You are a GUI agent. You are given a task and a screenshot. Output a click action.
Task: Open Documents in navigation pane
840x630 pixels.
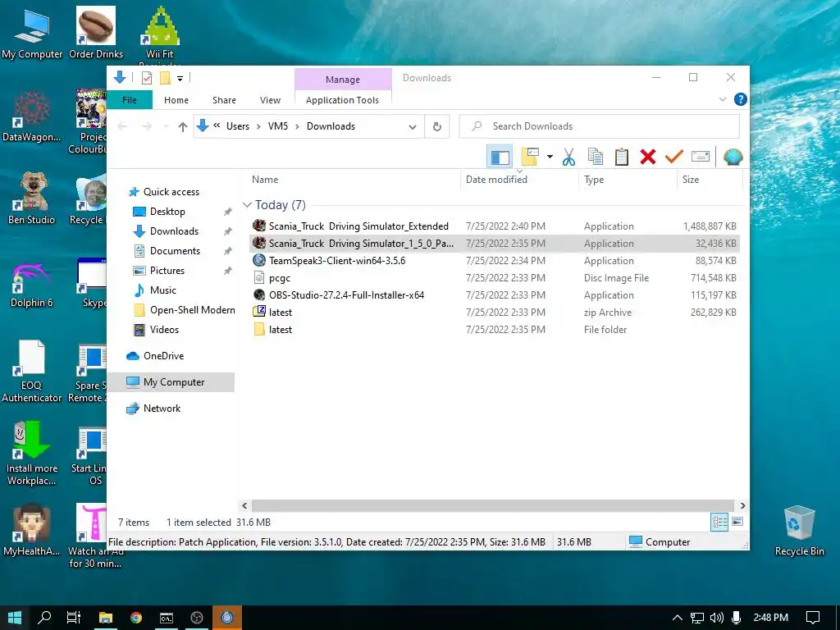[175, 251]
